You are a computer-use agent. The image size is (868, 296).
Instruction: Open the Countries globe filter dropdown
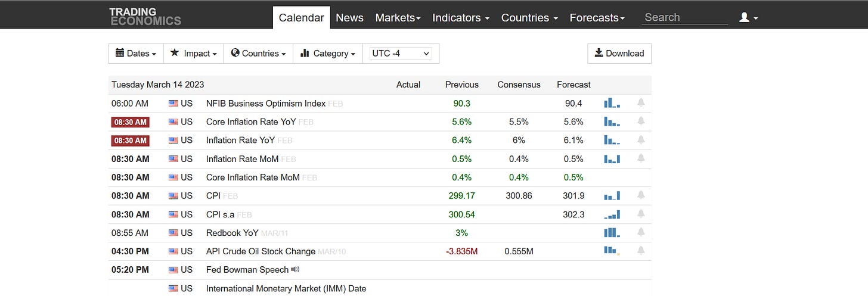tap(258, 53)
